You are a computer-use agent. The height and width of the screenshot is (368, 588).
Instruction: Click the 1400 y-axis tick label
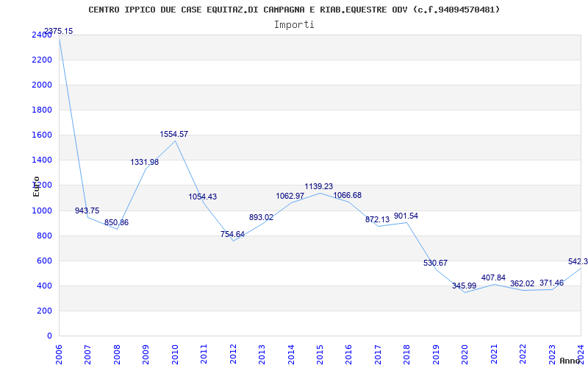point(43,160)
